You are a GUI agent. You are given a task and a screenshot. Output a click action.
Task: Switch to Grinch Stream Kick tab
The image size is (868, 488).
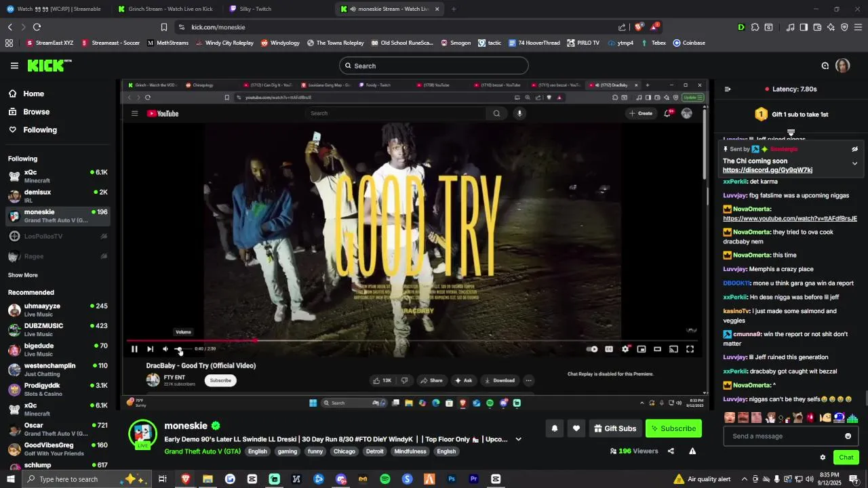click(x=165, y=9)
